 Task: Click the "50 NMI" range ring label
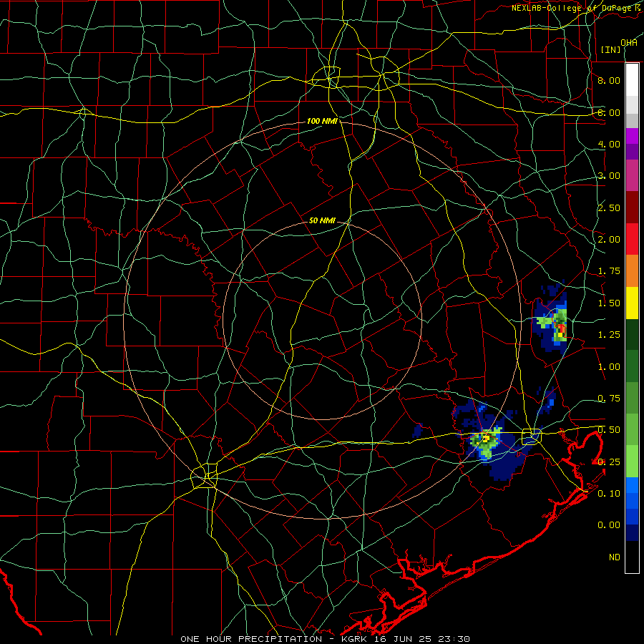323,220
